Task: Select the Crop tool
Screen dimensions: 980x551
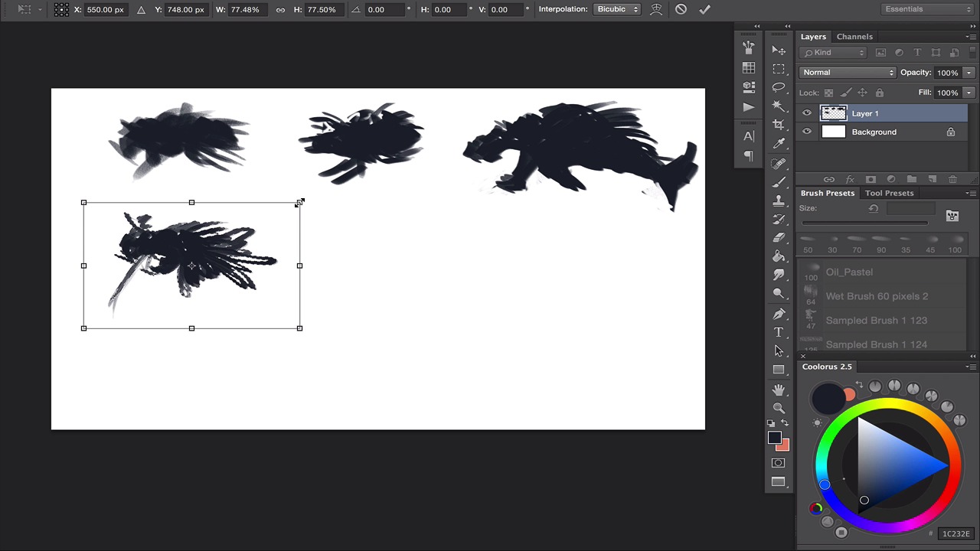Action: point(779,125)
